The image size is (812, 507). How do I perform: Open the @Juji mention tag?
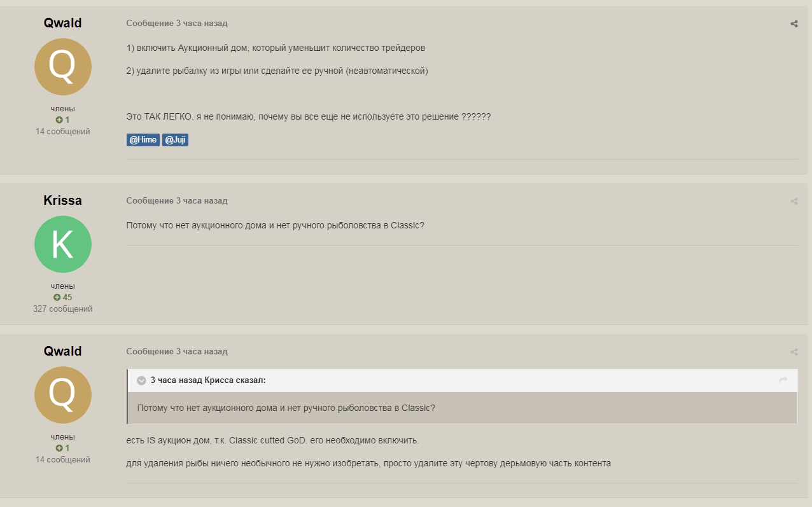coord(175,140)
